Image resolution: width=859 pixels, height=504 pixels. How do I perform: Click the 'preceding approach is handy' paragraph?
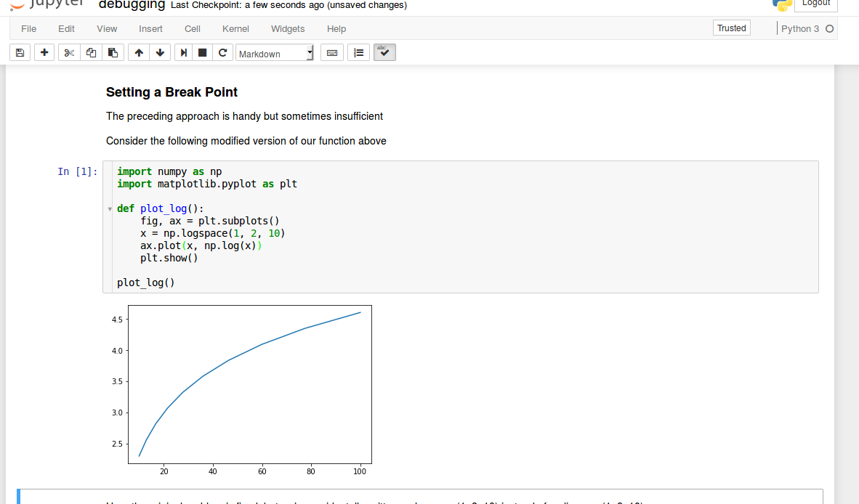click(x=244, y=117)
